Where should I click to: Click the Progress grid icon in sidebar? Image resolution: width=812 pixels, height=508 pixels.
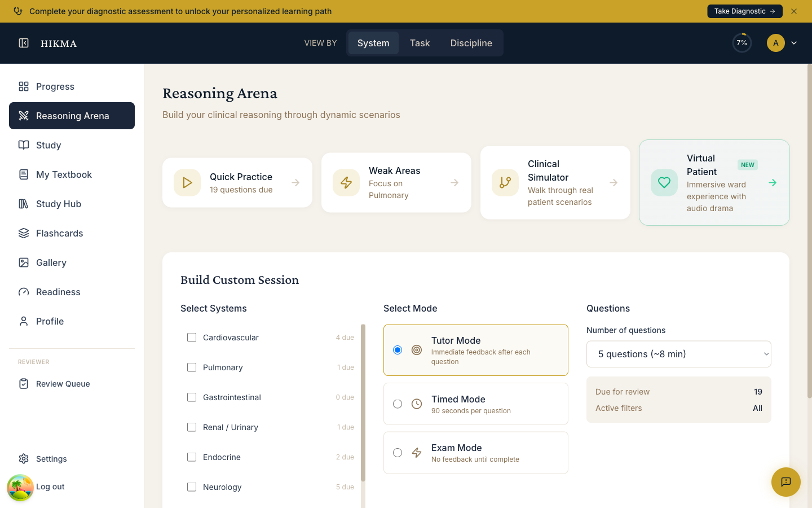[x=24, y=86]
